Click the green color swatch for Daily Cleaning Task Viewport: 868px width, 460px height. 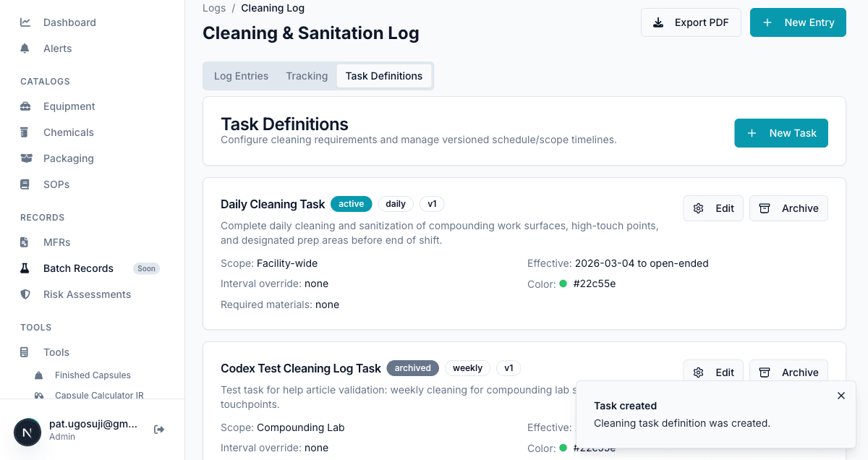(563, 284)
